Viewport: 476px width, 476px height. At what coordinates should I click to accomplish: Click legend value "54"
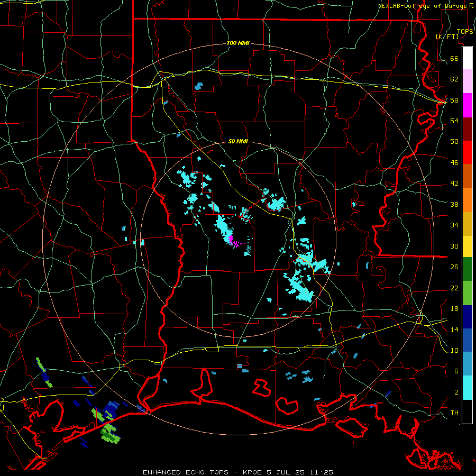point(454,121)
